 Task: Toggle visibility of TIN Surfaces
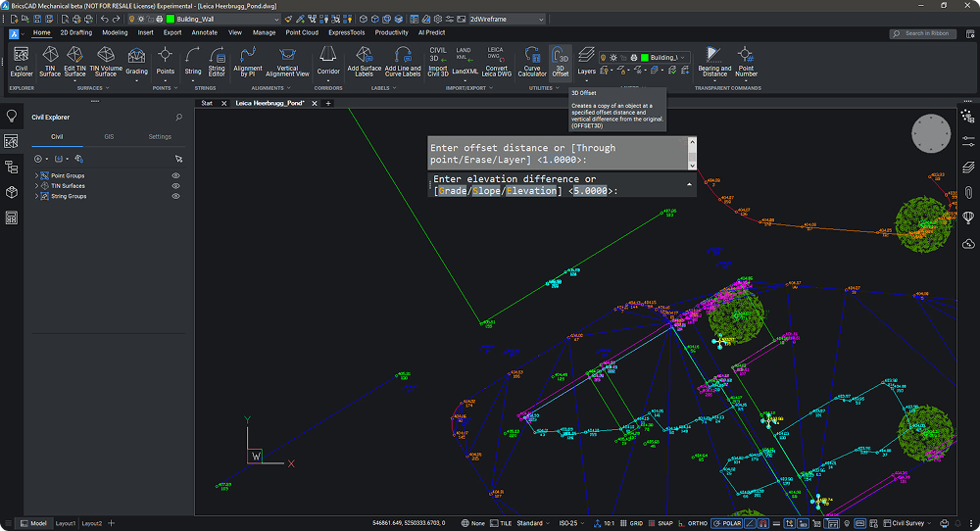click(176, 186)
